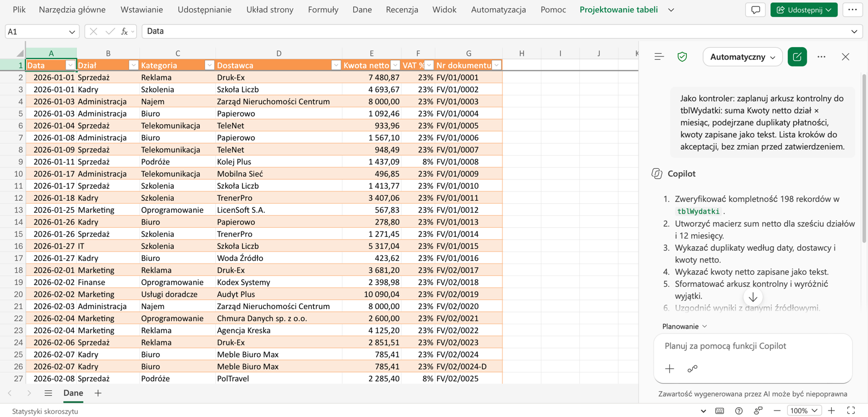
Task: Select the Projektowanie tabeli tab
Action: pos(618,10)
